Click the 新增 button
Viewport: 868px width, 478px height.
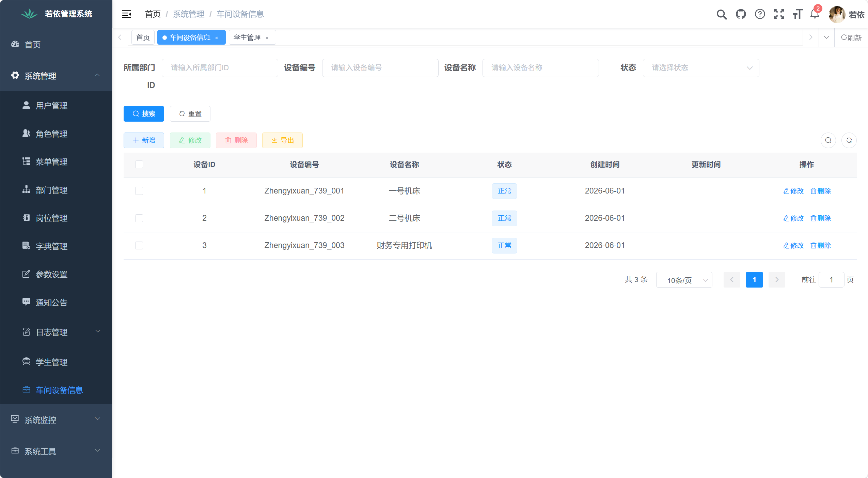coord(144,140)
